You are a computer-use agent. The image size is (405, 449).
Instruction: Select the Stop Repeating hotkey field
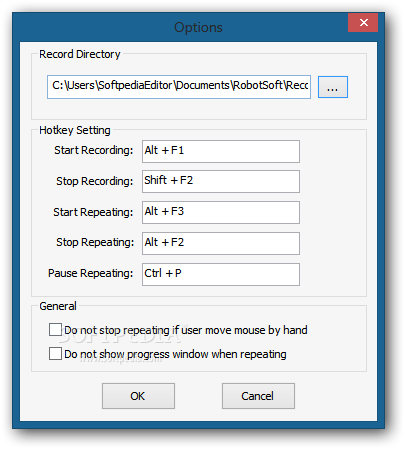tap(221, 243)
